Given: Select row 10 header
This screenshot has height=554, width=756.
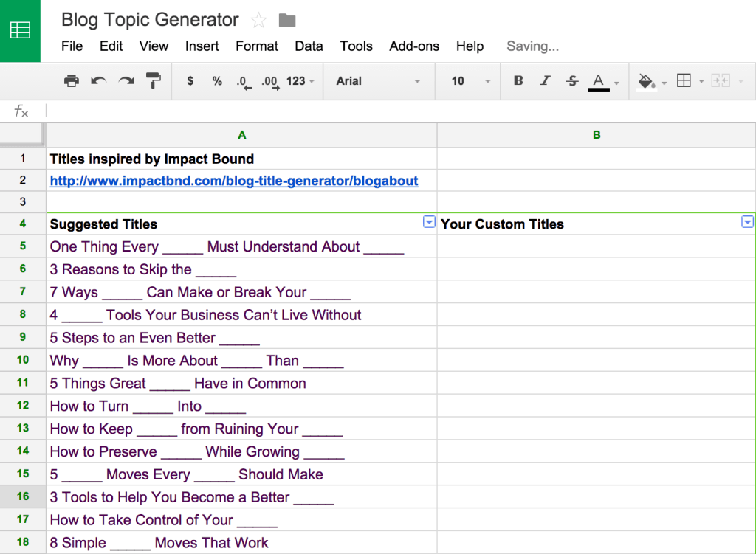Looking at the screenshot, I should pos(23,360).
